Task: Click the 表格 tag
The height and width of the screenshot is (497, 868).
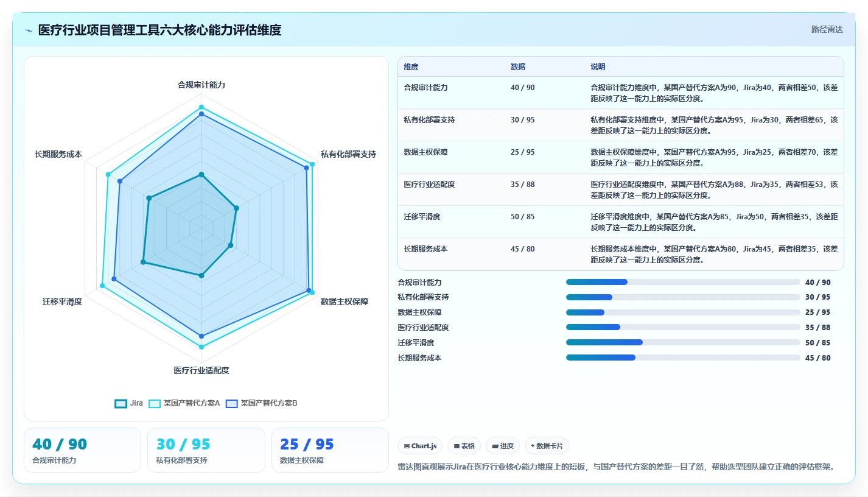Action: [x=464, y=446]
